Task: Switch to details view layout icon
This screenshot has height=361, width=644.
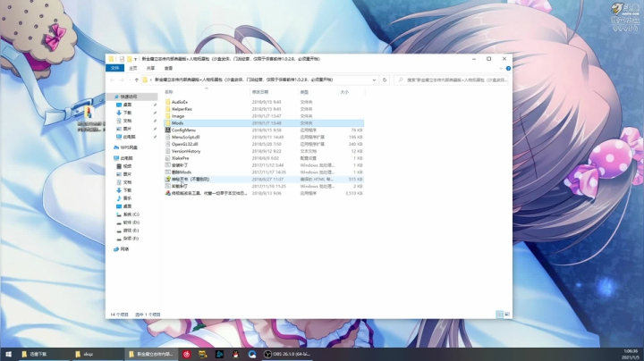Action: [x=499, y=315]
